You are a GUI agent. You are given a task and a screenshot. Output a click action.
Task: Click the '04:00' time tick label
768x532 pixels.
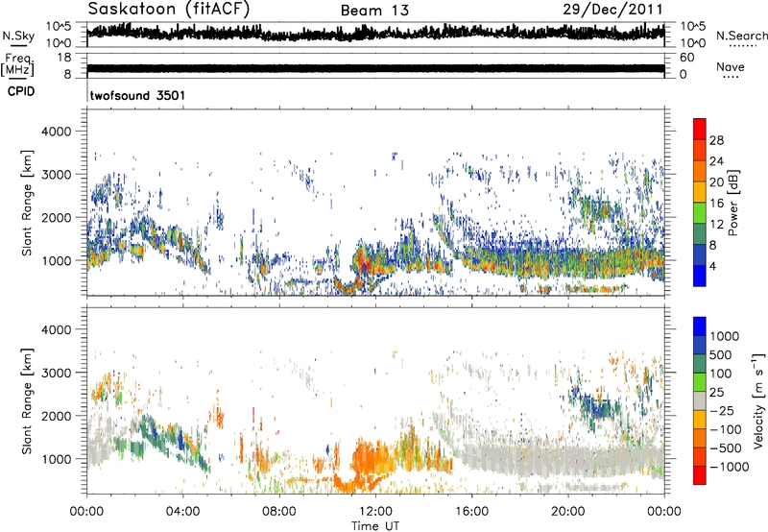[182, 512]
